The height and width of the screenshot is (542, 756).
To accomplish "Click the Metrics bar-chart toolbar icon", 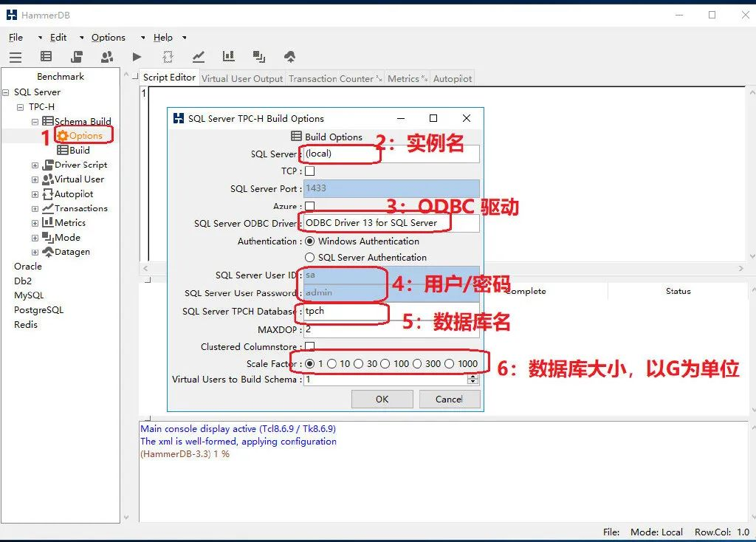I will (x=229, y=57).
